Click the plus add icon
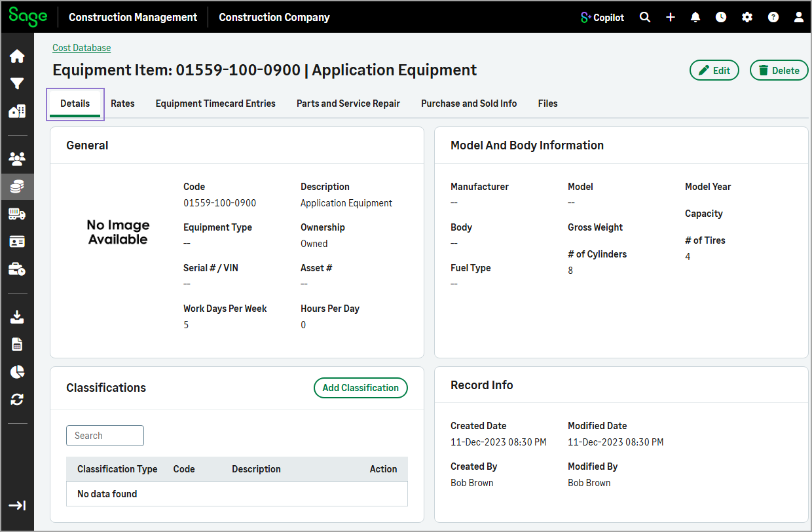 pos(671,17)
